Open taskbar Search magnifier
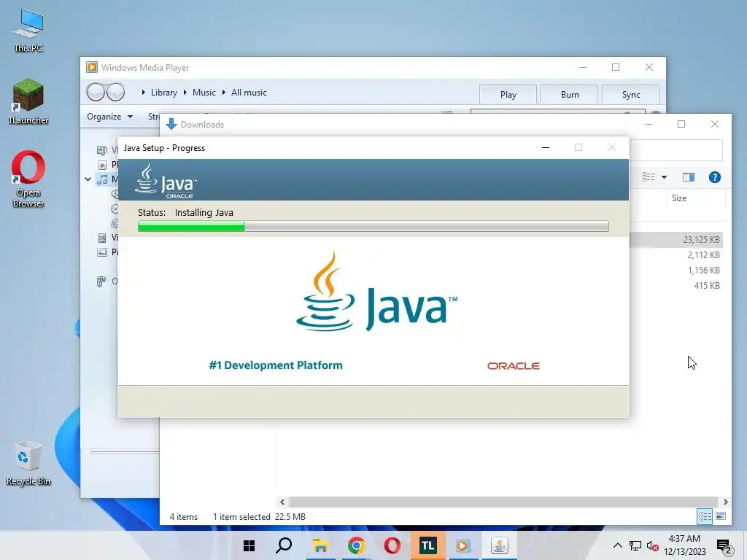The height and width of the screenshot is (560, 747). pos(285,545)
